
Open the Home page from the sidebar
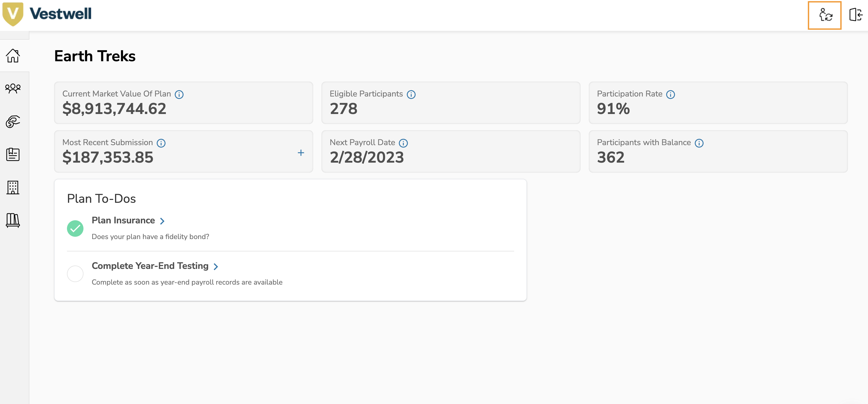[x=12, y=56]
